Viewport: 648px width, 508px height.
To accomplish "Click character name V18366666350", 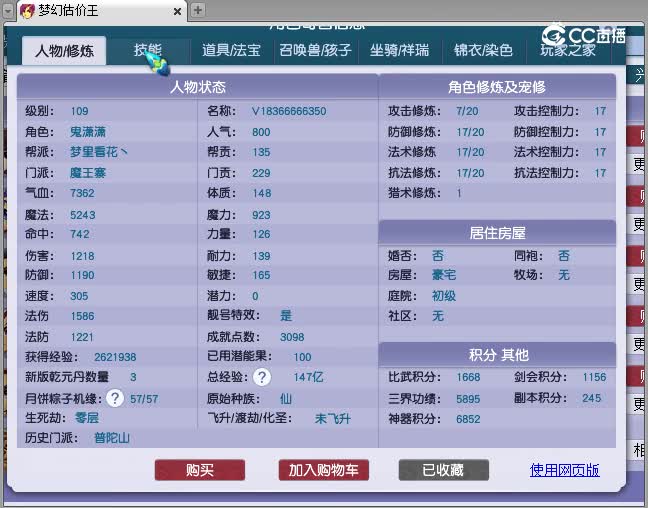I will pyautogui.click(x=289, y=111).
